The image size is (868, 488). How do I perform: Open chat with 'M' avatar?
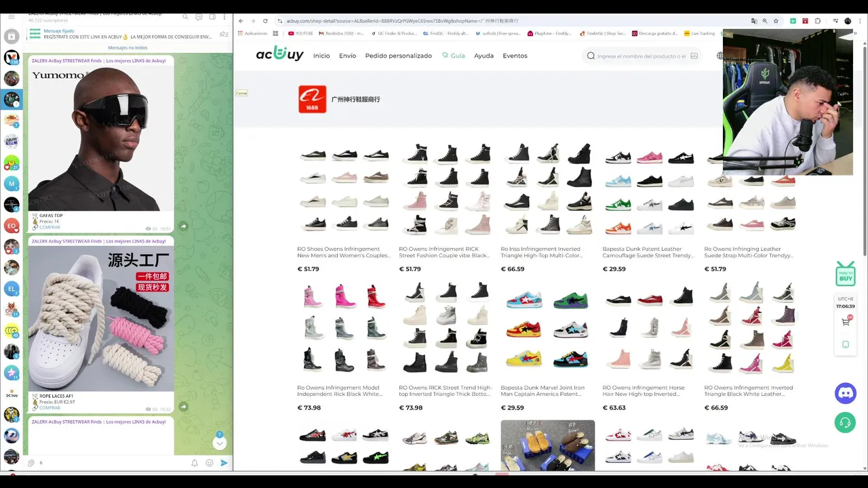click(x=12, y=184)
